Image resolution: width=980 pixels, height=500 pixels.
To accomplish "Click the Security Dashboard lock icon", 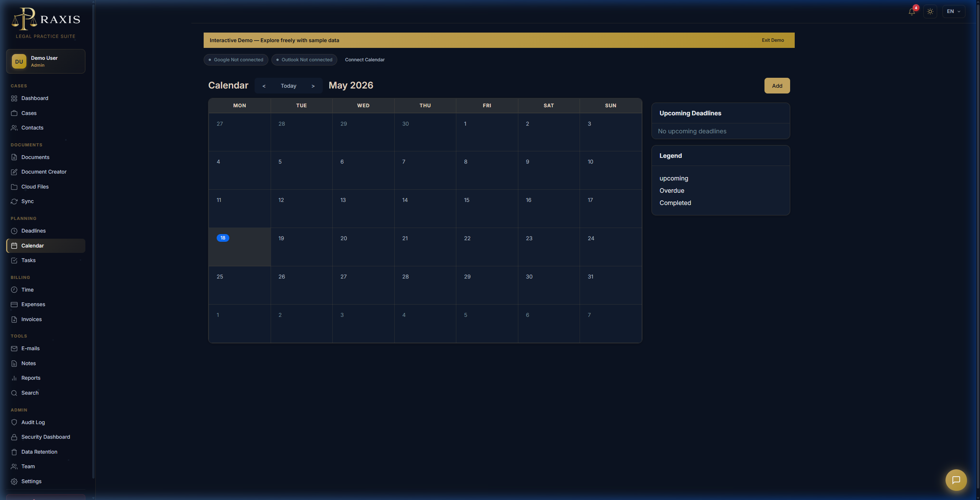I will pyautogui.click(x=14, y=437).
